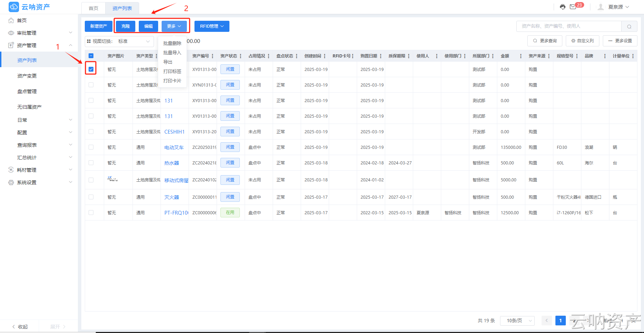644x333 pixels.
Task: Click the 耗材管理 sidebar icon
Action: 11,170
